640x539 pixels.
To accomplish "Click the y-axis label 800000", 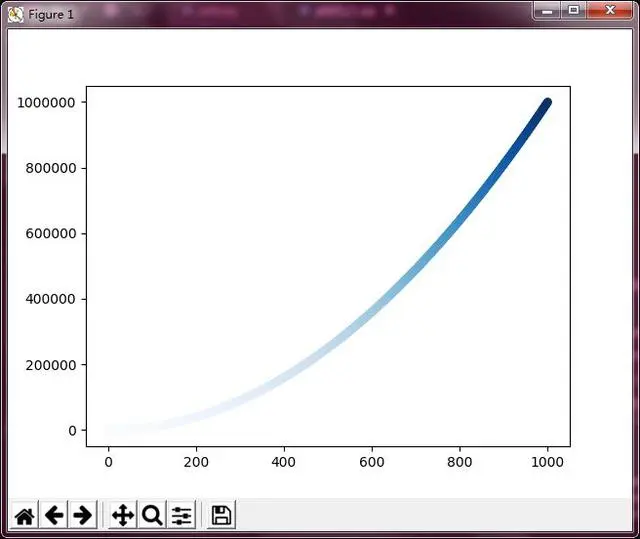I will pyautogui.click(x=51, y=169).
